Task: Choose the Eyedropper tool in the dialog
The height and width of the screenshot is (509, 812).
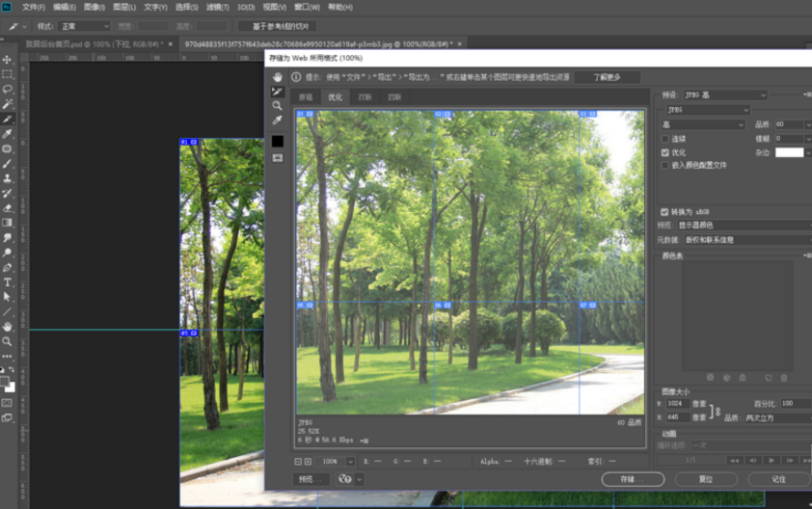Action: point(278,121)
